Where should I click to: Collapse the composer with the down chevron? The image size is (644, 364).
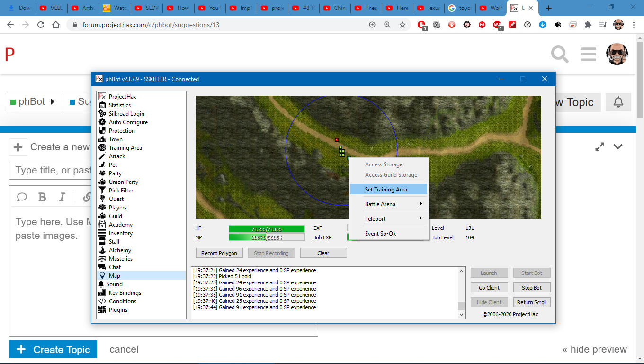[x=617, y=147]
